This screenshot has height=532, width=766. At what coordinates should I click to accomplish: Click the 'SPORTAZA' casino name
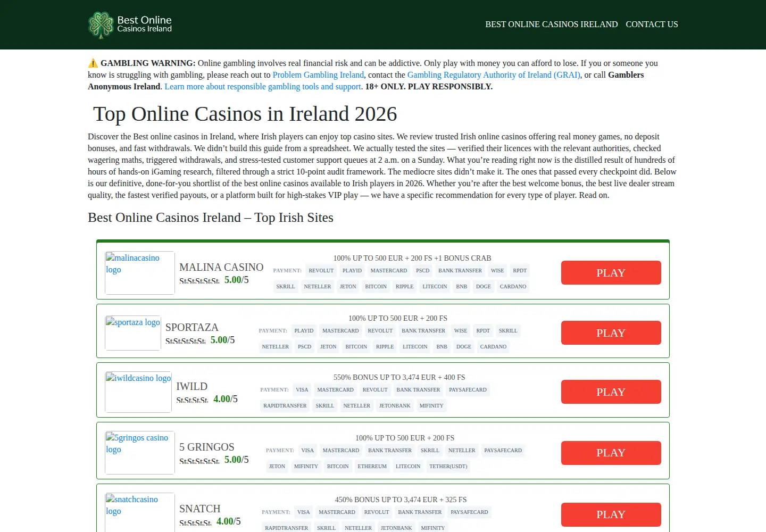[192, 327]
